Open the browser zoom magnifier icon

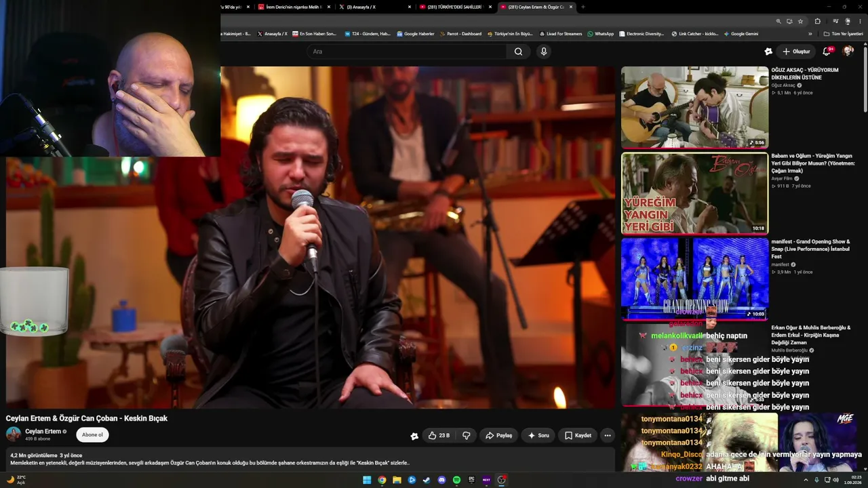tap(778, 21)
